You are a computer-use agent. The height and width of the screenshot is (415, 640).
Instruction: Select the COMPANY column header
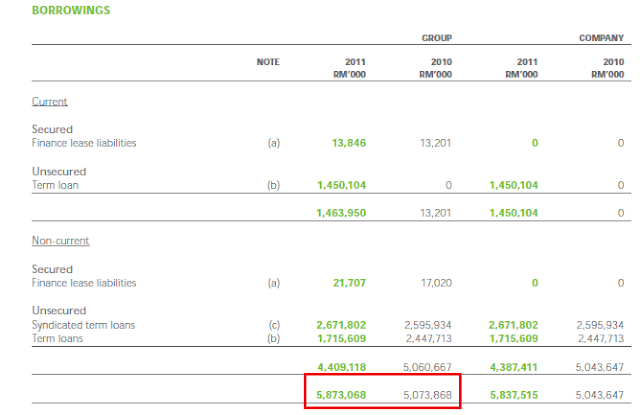coord(602,38)
